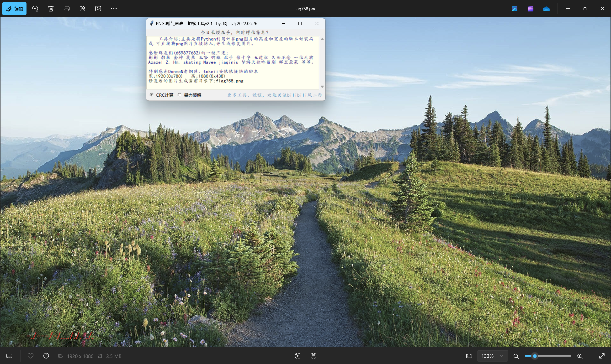611x364 pixels.
Task: Click the 今日长缨在手 header text
Action: tap(235, 32)
